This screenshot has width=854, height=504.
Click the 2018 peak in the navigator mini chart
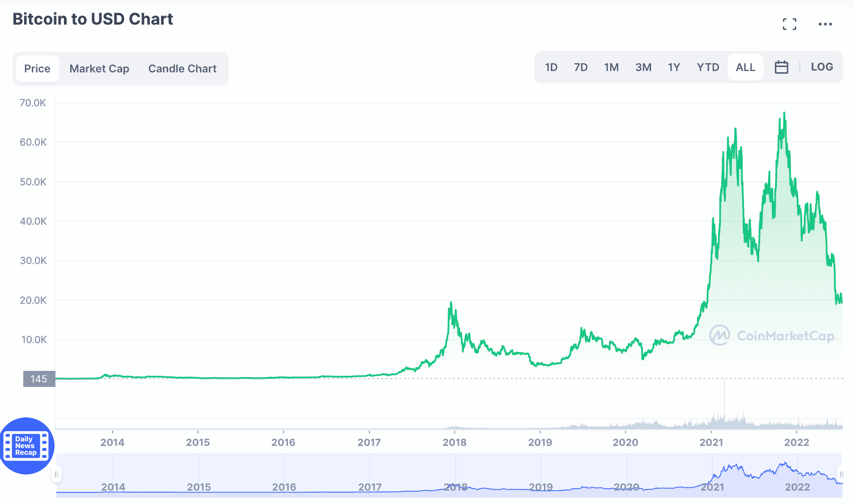click(452, 485)
